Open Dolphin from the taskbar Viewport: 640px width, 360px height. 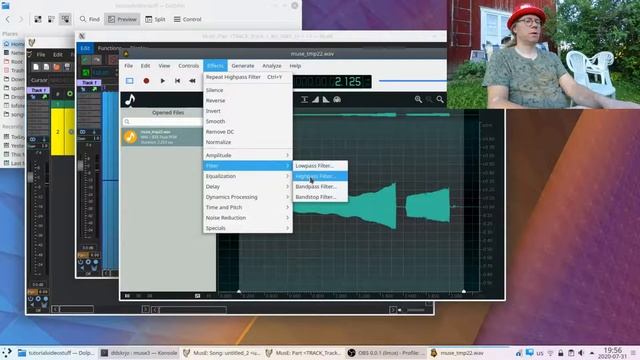pyautogui.click(x=56, y=353)
